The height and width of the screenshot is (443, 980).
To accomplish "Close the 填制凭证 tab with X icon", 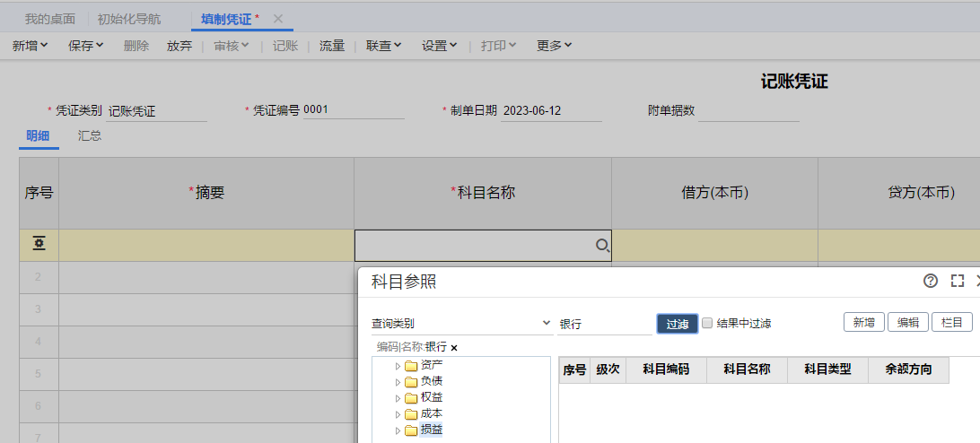I will tap(278, 19).
